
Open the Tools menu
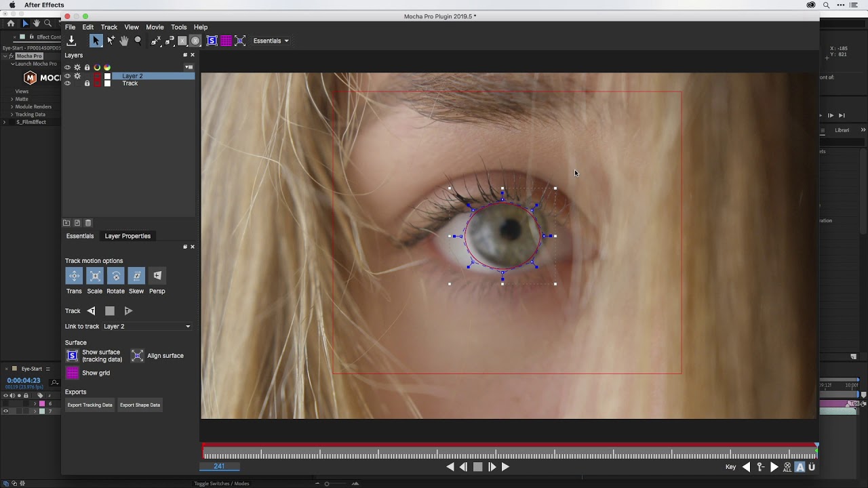pyautogui.click(x=178, y=27)
